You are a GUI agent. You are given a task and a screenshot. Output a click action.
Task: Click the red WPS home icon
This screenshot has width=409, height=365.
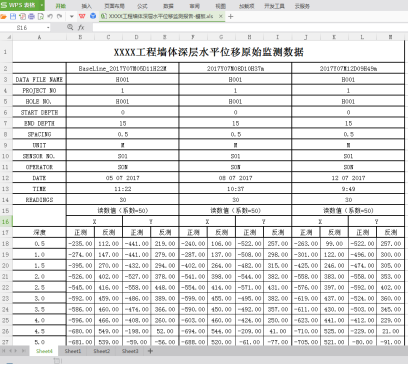pos(82,16)
